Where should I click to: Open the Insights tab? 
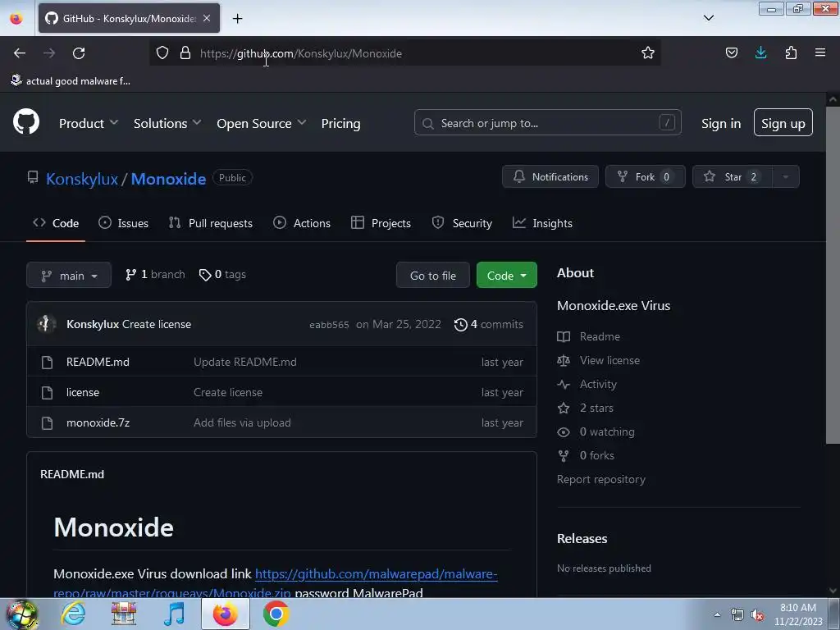click(x=542, y=223)
